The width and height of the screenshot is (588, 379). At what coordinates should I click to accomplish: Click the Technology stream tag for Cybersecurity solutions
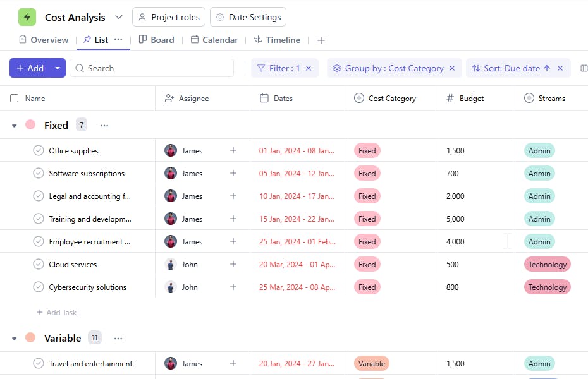(x=547, y=287)
